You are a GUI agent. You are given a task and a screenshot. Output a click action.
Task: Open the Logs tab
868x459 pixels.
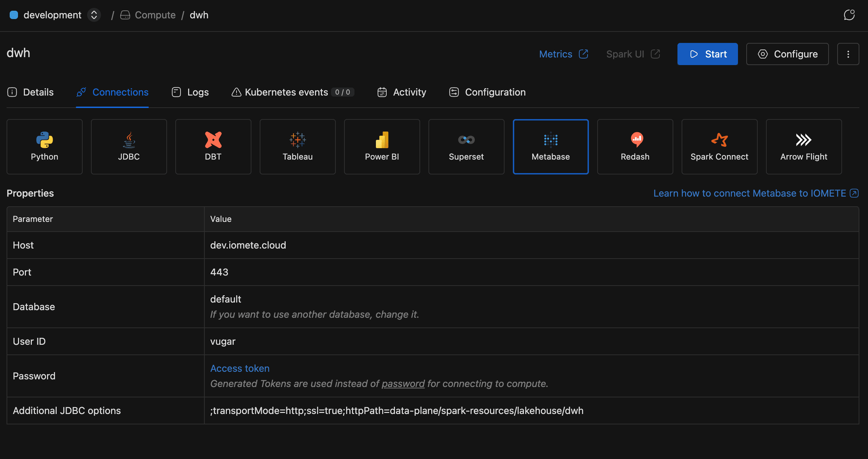[x=190, y=92]
